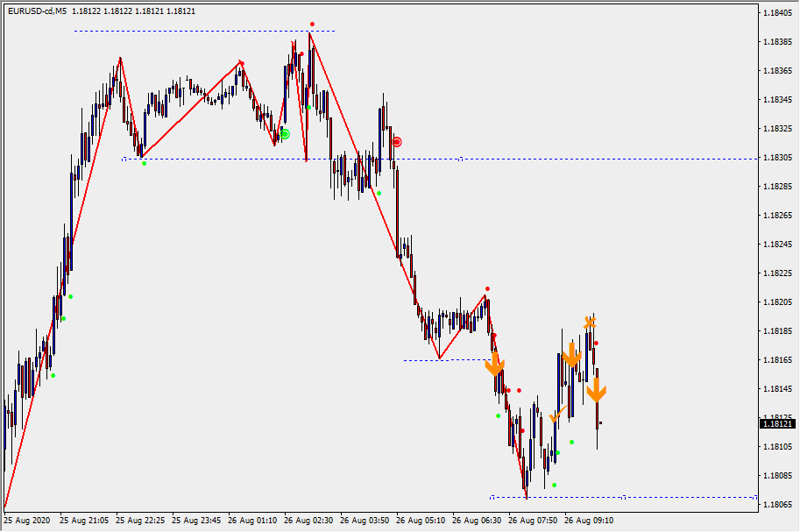This screenshot has height=532, width=800.
Task: Click the orange checkmark signal icon
Action: 556,415
